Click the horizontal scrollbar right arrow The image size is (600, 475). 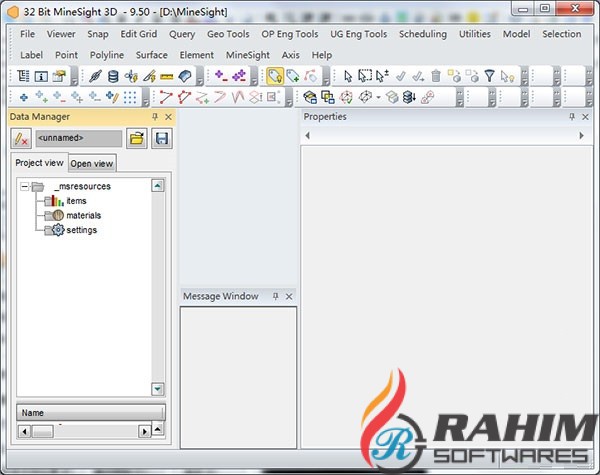[144, 432]
